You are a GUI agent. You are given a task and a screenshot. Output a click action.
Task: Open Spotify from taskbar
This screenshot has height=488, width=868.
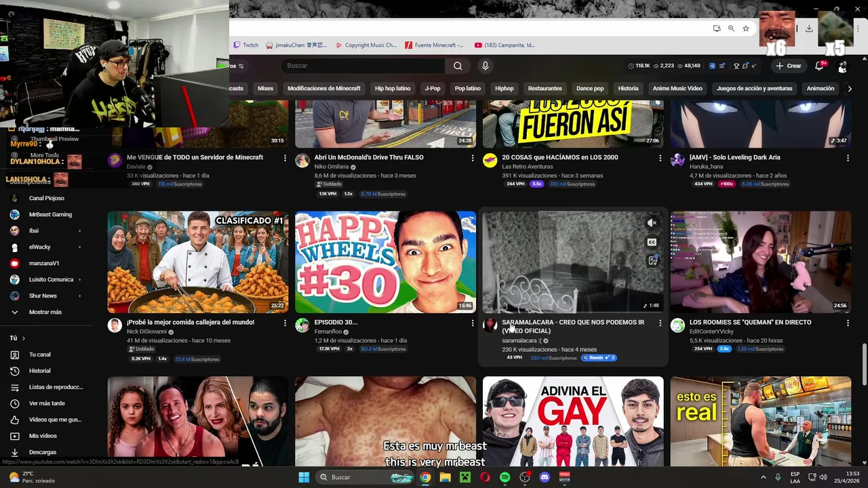505,477
